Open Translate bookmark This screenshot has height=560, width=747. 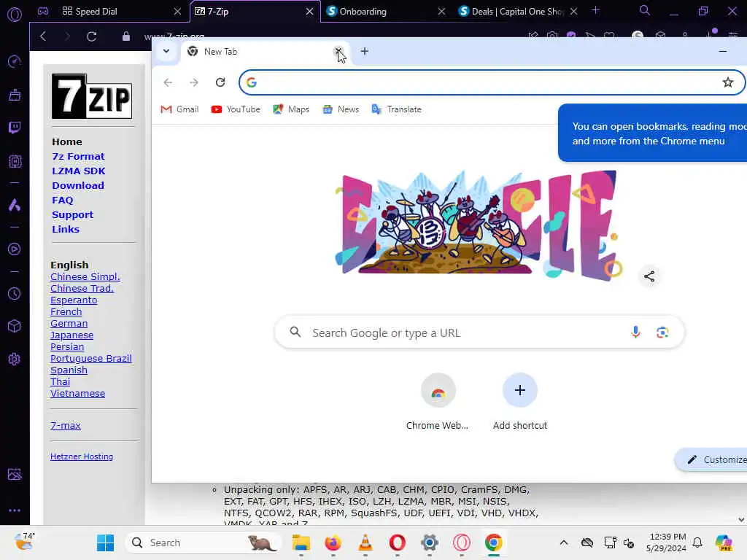[397, 109]
